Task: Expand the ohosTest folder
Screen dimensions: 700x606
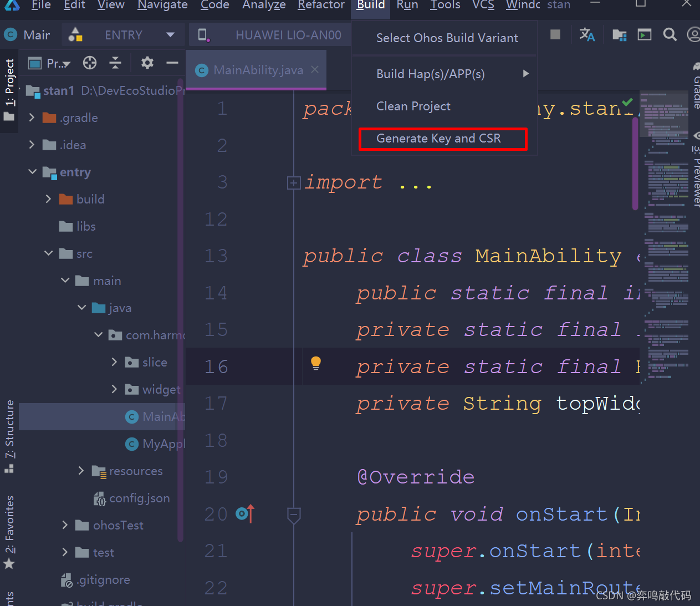Action: click(x=65, y=525)
